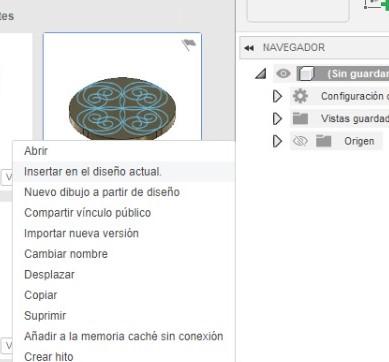
Task: Choose Añadir a la memoria caché sin conexión
Action: 124,336
